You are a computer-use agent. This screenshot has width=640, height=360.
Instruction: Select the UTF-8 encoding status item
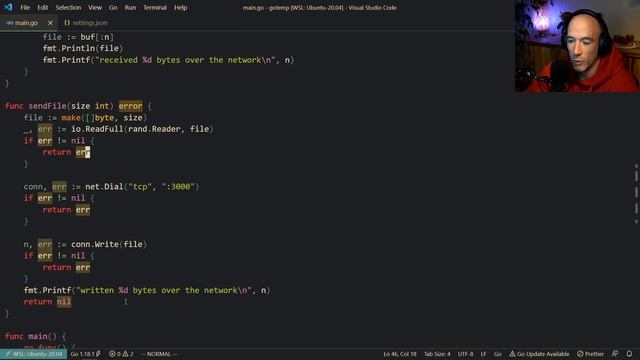(x=465, y=354)
